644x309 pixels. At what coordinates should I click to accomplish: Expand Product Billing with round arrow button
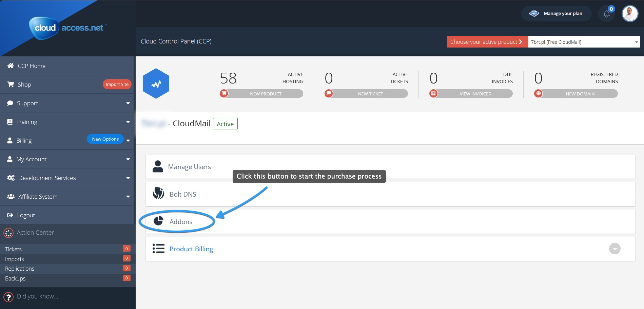pos(614,249)
